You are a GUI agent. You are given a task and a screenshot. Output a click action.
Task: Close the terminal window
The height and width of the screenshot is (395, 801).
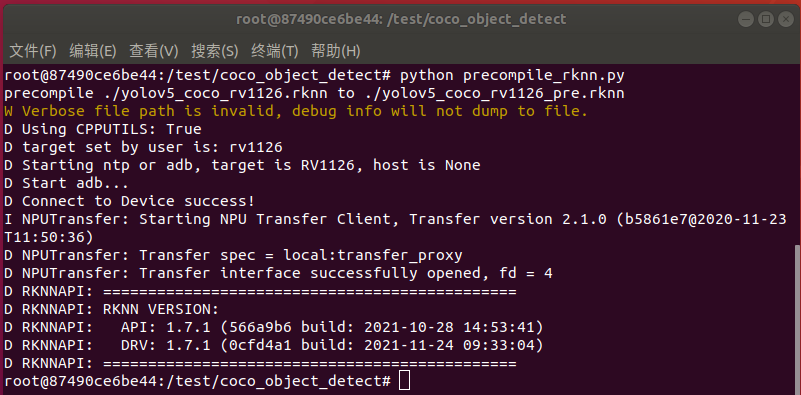[786, 19]
